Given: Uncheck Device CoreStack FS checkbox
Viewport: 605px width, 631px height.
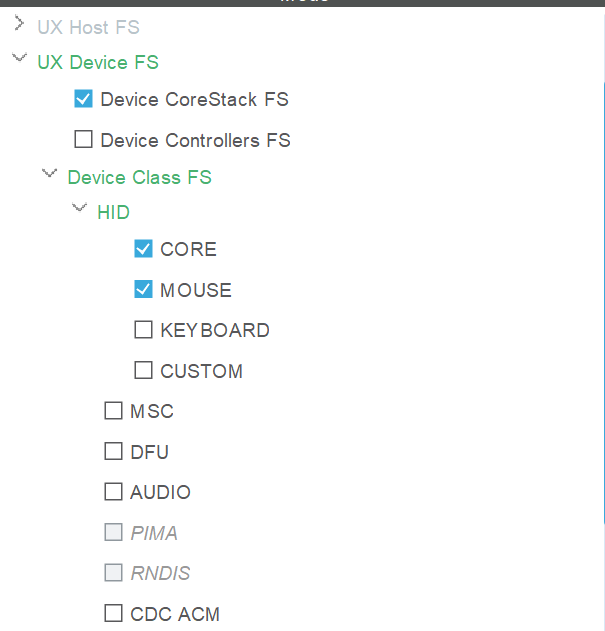Looking at the screenshot, I should 83,99.
